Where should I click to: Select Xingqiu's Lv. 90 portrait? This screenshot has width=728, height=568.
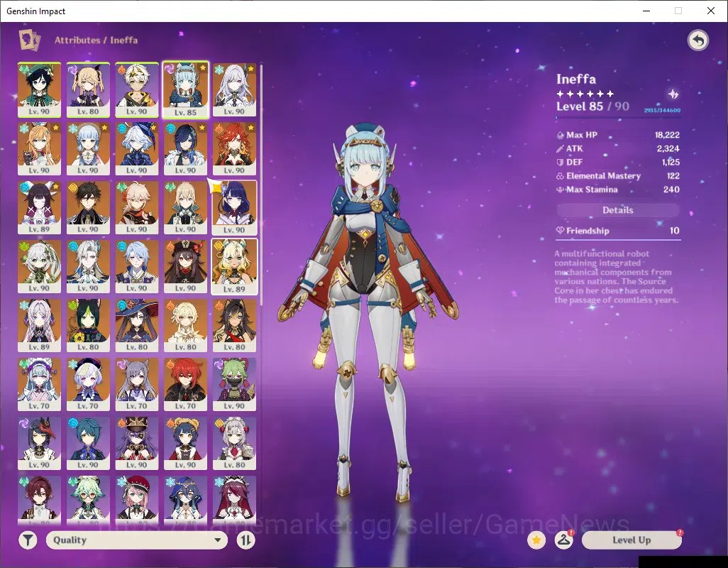pyautogui.click(x=88, y=444)
